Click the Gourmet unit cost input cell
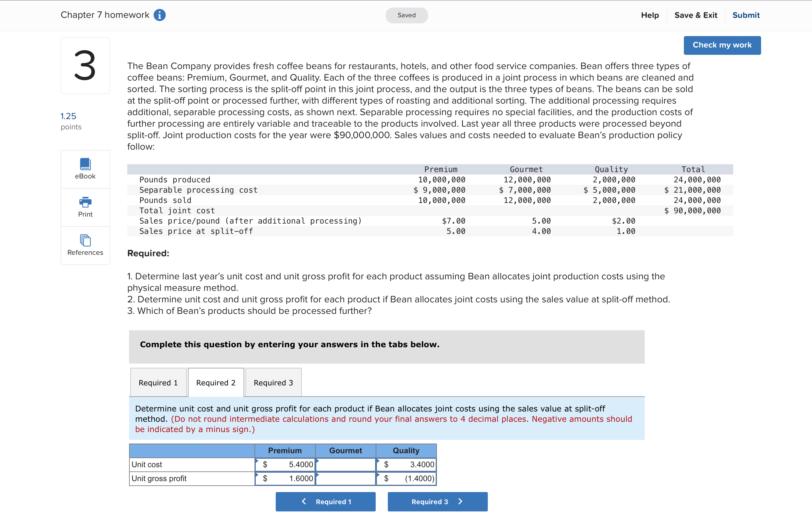This screenshot has height=519, width=812. [x=346, y=464]
